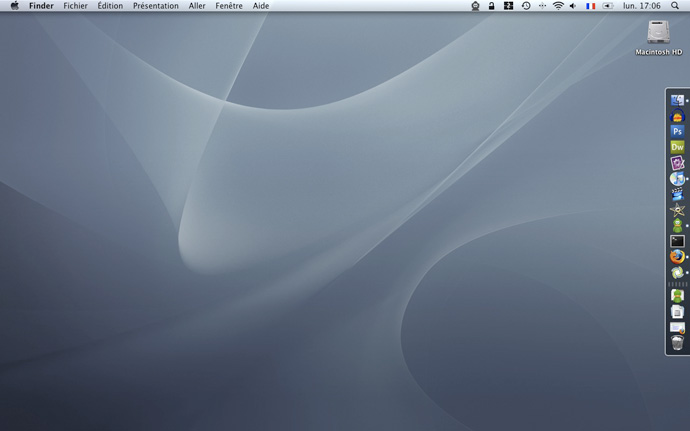
Task: Open the Fichier menu
Action: click(x=75, y=6)
